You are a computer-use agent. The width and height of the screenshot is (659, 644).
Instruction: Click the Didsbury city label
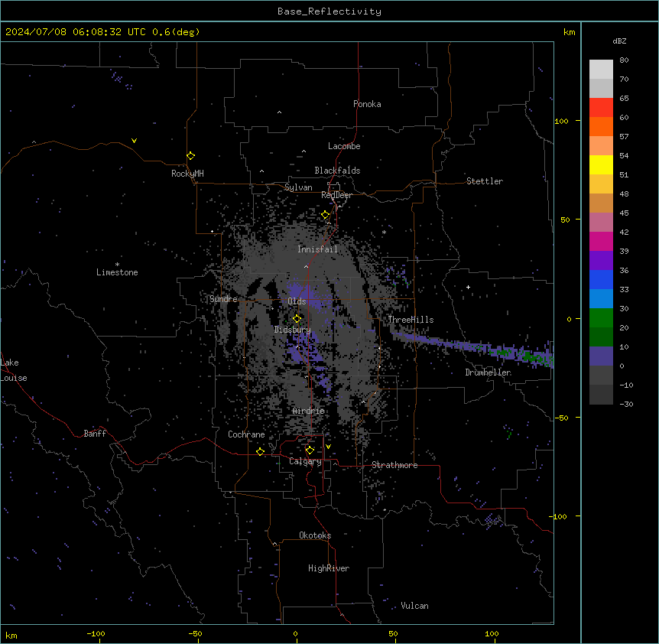click(x=292, y=330)
